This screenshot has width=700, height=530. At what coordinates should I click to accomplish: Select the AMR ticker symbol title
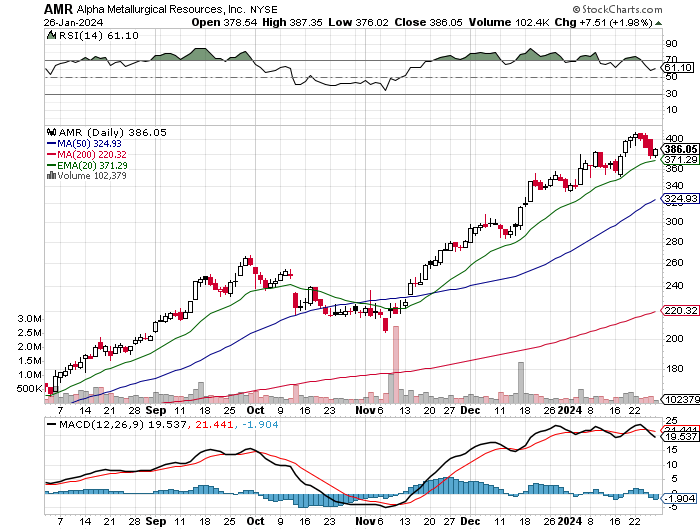click(58, 9)
